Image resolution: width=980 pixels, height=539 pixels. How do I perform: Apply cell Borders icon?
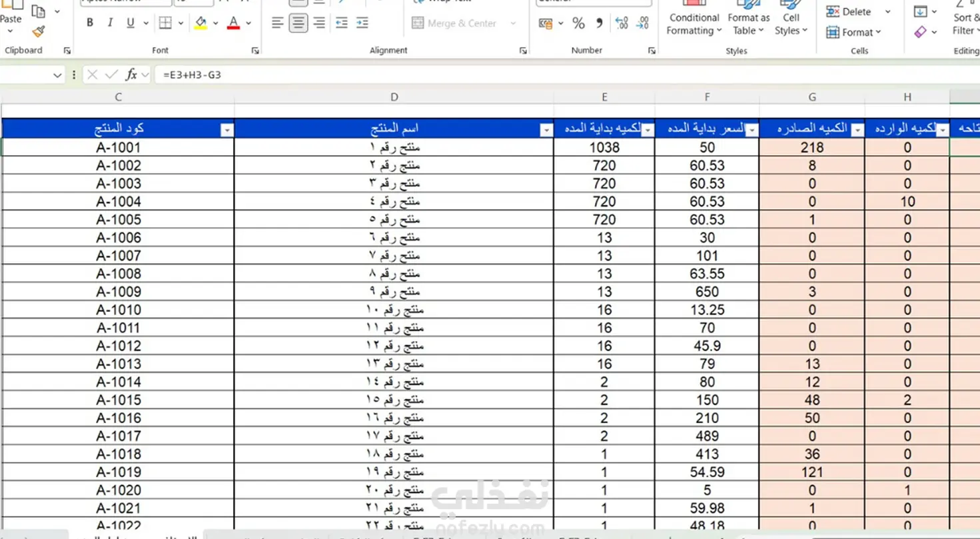(165, 23)
